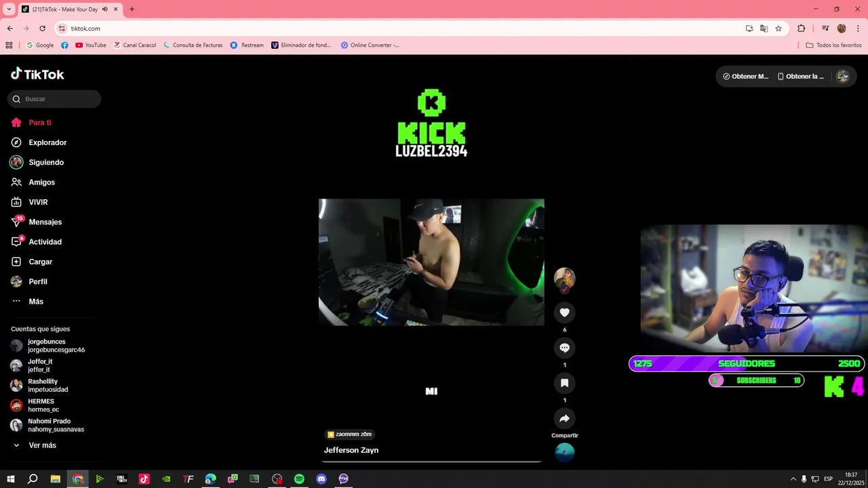868x488 pixels.
Task: Open the TikTok profile avatar menu
Action: pyautogui.click(x=843, y=77)
